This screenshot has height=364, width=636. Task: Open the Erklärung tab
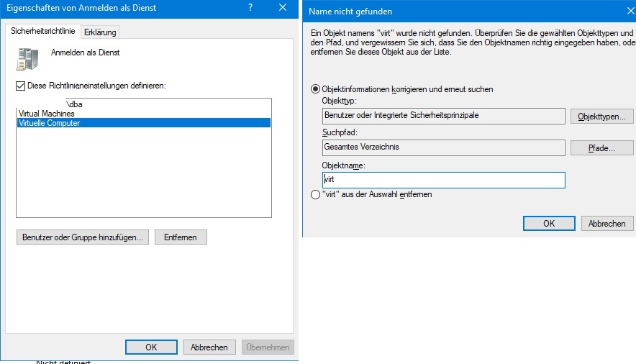pyautogui.click(x=100, y=32)
